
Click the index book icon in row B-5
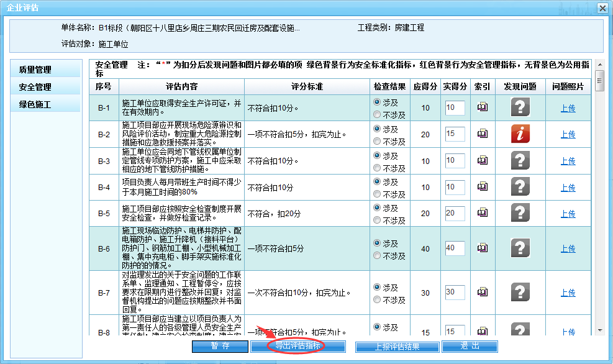click(482, 213)
